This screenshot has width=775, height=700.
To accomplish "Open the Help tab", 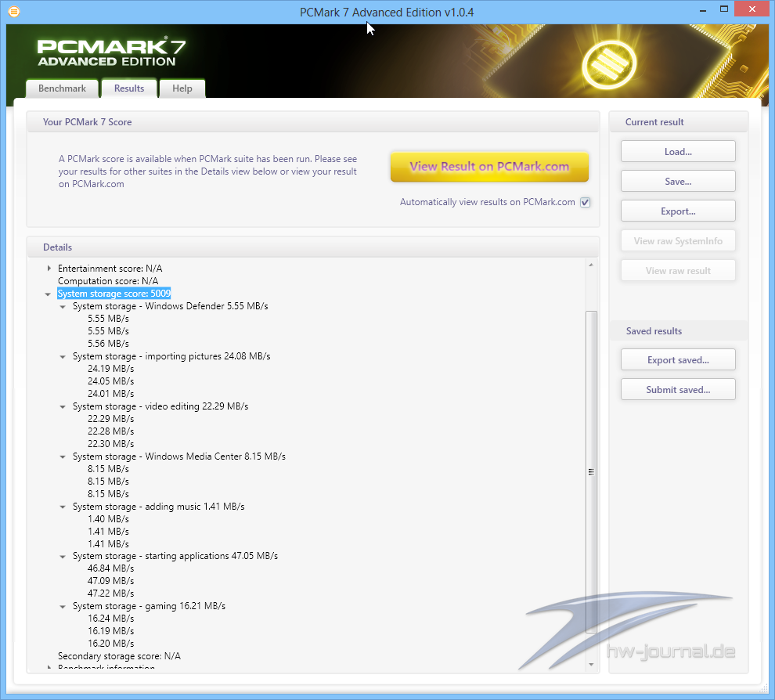I will (182, 88).
